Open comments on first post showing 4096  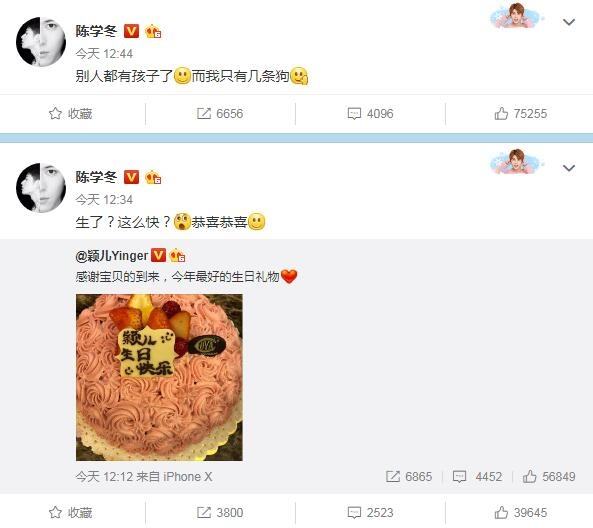click(x=370, y=113)
